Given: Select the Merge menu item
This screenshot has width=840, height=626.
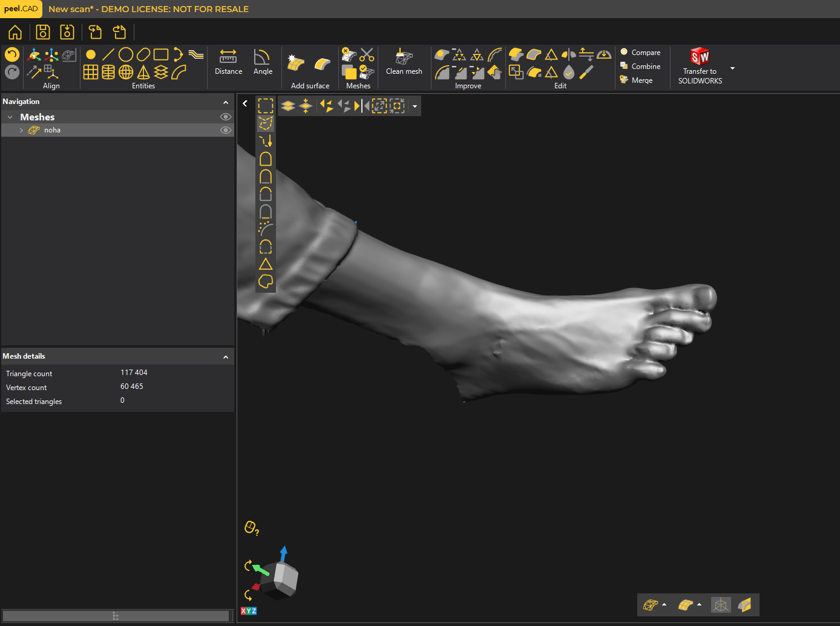Looking at the screenshot, I should click(x=641, y=80).
